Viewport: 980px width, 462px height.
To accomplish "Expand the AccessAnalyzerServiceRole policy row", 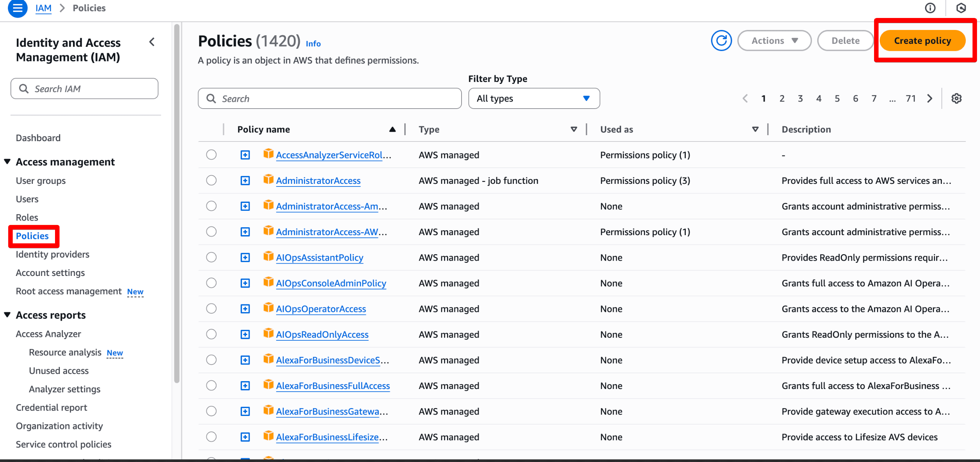I will [246, 155].
